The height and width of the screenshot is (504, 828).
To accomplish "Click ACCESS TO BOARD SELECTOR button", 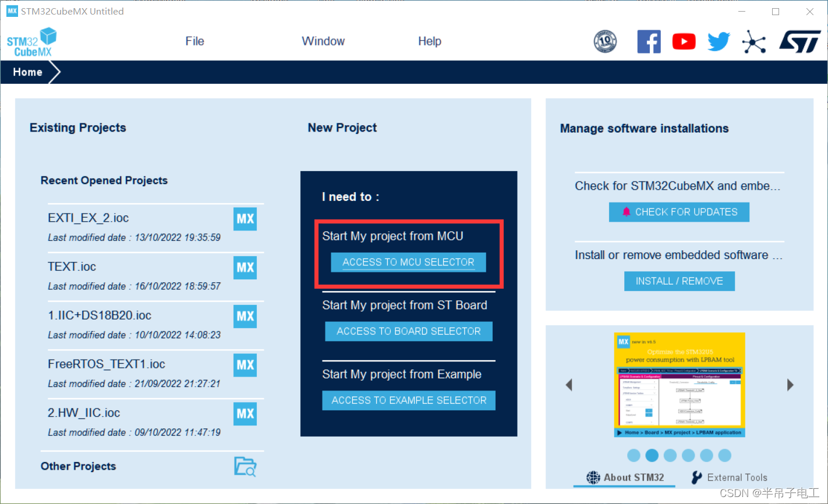I will point(409,331).
